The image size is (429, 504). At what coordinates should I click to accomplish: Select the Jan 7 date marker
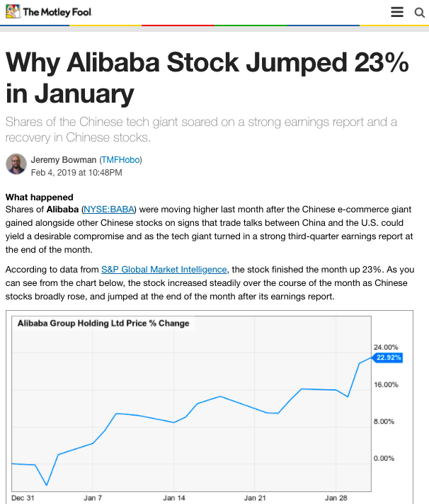pyautogui.click(x=93, y=498)
